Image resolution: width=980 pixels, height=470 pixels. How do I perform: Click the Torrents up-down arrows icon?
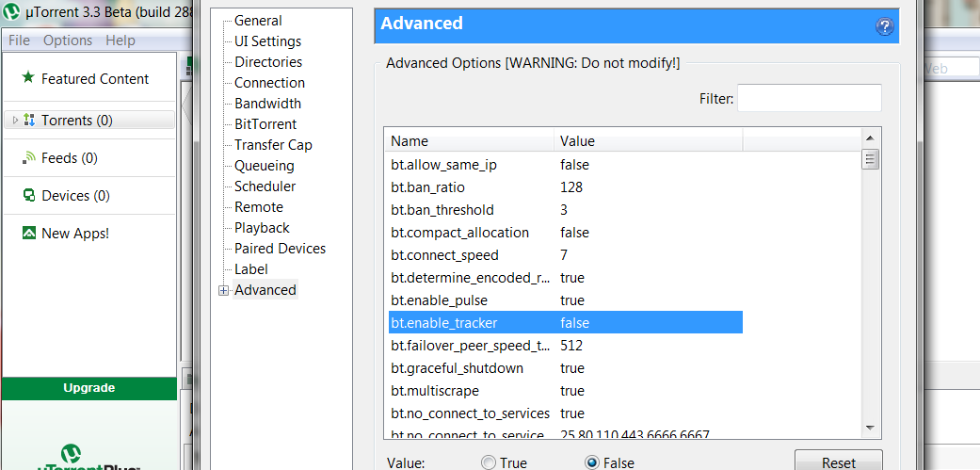coord(29,120)
